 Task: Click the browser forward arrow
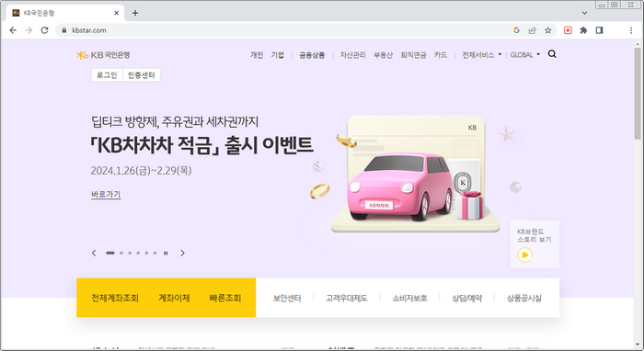click(x=29, y=30)
